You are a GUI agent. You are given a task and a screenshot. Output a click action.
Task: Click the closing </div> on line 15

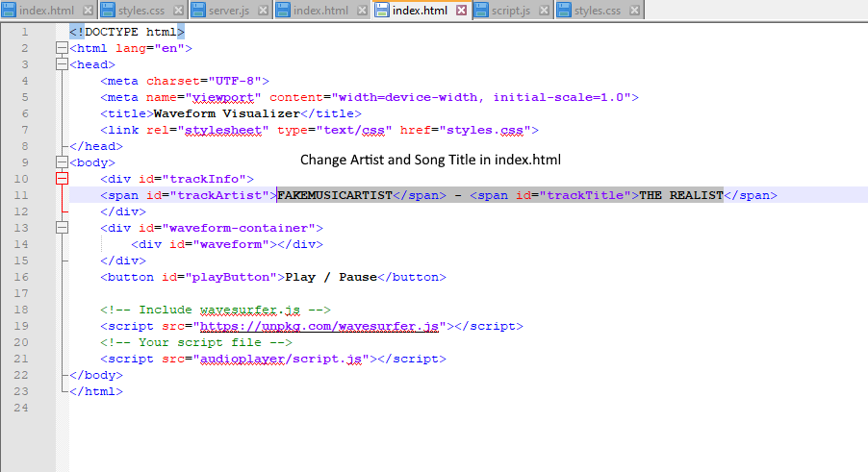click(x=123, y=261)
